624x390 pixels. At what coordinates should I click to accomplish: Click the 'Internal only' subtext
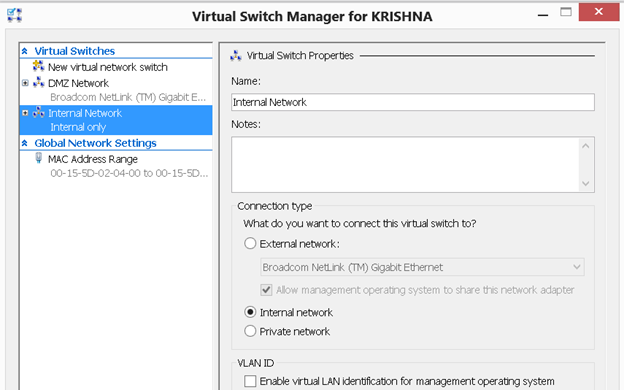(78, 127)
